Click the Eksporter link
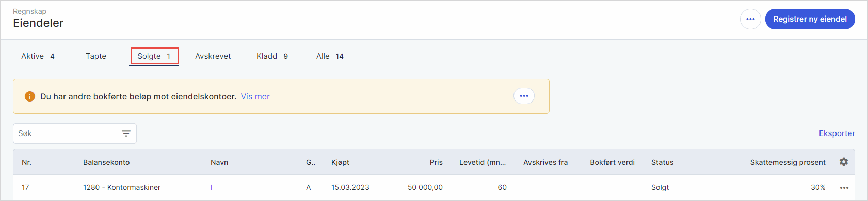The height and width of the screenshot is (201, 868). [x=837, y=133]
